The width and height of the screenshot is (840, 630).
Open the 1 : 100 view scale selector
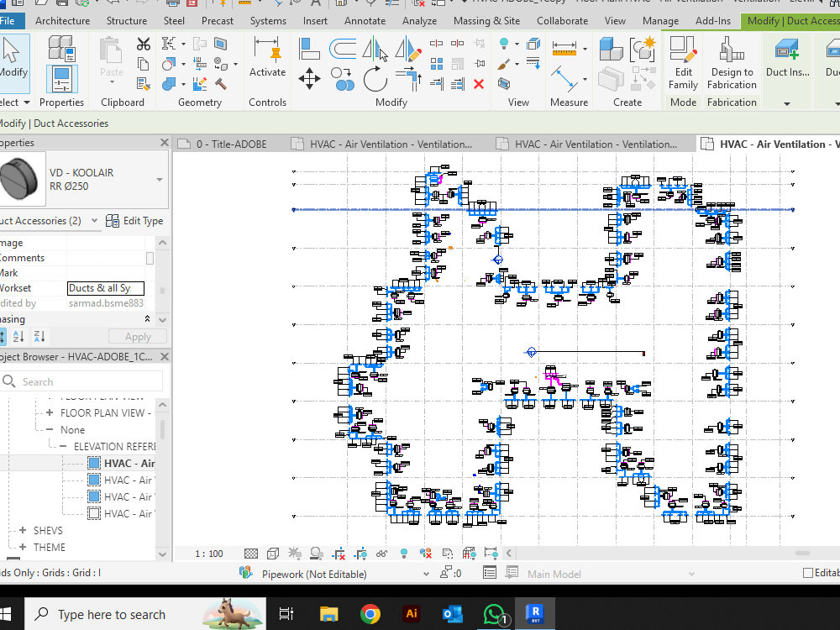point(209,554)
